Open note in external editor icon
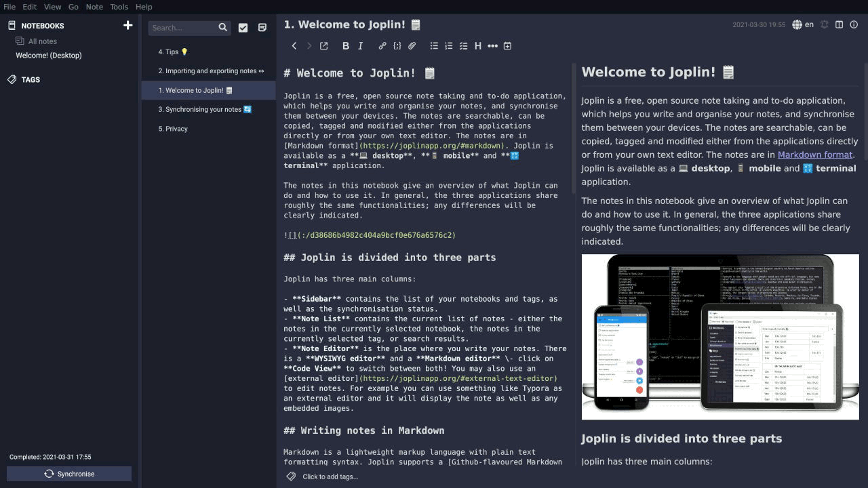Screen dimensions: 868x488 [324, 46]
